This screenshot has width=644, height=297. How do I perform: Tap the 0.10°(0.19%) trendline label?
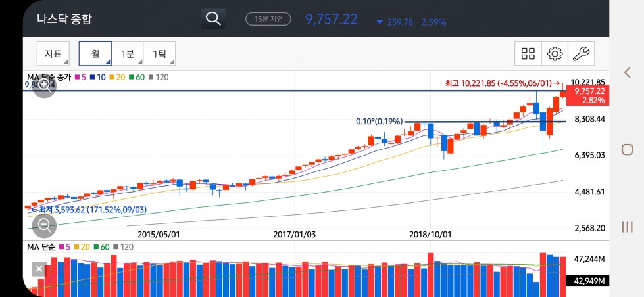point(379,122)
